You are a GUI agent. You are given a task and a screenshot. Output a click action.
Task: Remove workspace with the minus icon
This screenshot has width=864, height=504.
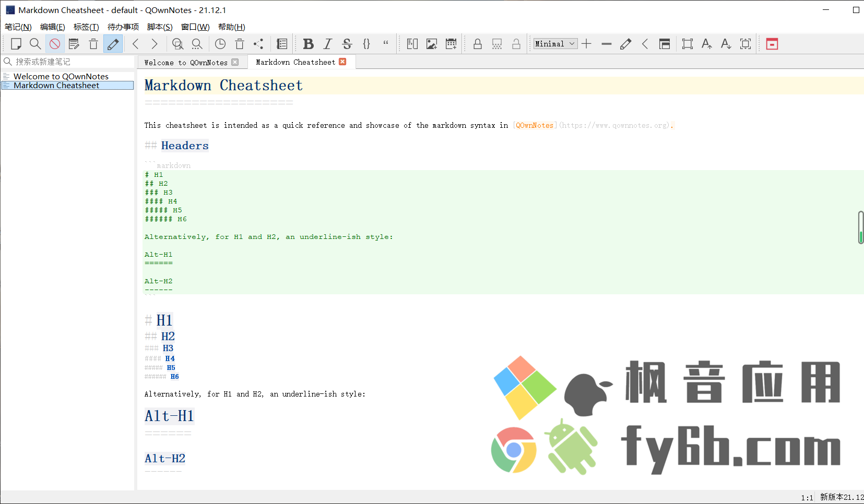coord(606,44)
